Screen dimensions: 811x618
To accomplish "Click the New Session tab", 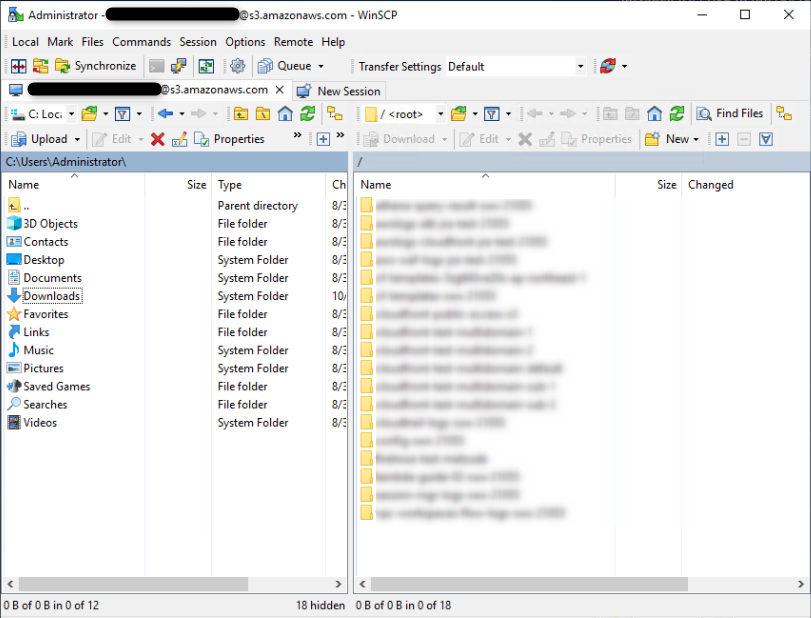I will 339,91.
